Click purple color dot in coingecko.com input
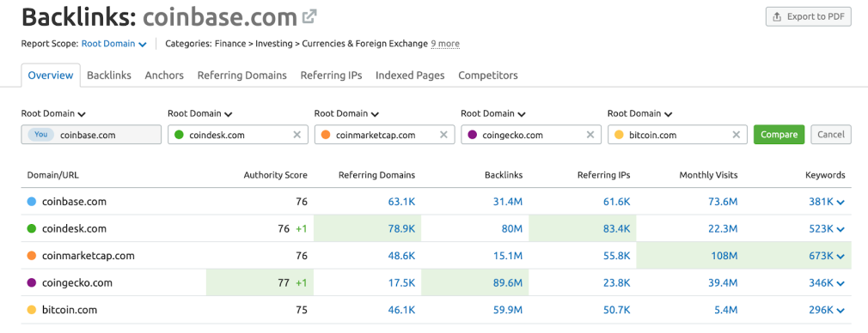Image resolution: width=868 pixels, height=333 pixels. (x=472, y=135)
